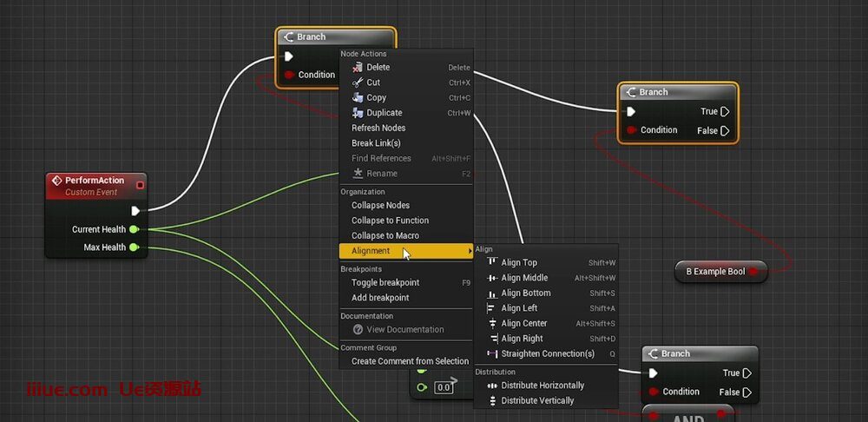Viewport: 868px width, 422px height.
Task: Click the bottom-right Branch node True pin
Action: click(746, 373)
